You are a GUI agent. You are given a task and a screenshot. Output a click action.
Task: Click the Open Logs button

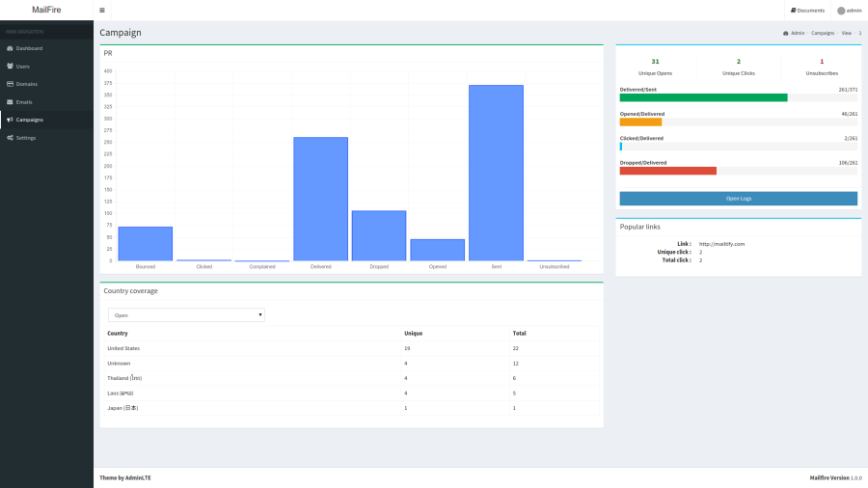739,198
